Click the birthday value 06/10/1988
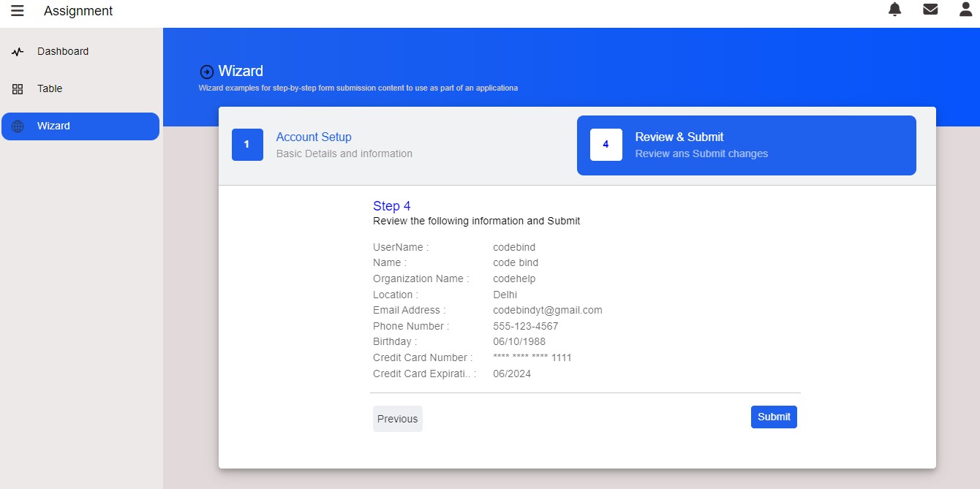 point(519,341)
